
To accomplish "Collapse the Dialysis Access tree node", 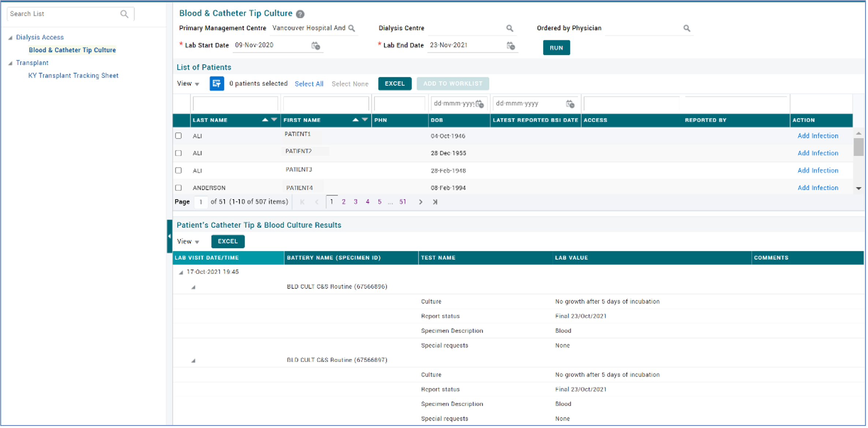I will (x=10, y=38).
